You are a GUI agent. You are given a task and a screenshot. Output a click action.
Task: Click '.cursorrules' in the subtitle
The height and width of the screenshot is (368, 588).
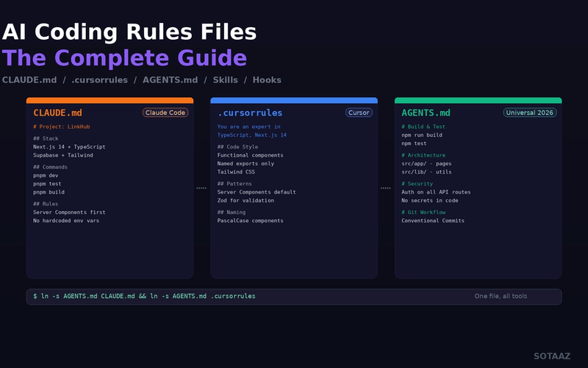(99, 80)
